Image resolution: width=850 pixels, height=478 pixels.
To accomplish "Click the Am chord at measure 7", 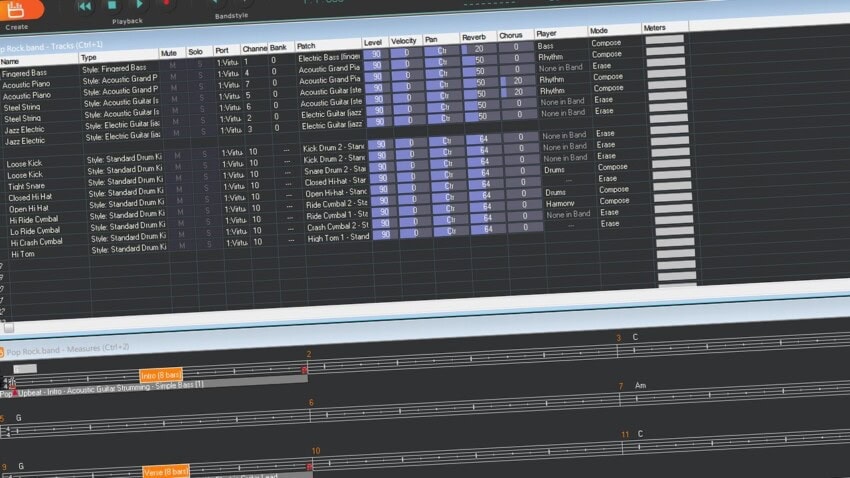I will click(x=640, y=385).
